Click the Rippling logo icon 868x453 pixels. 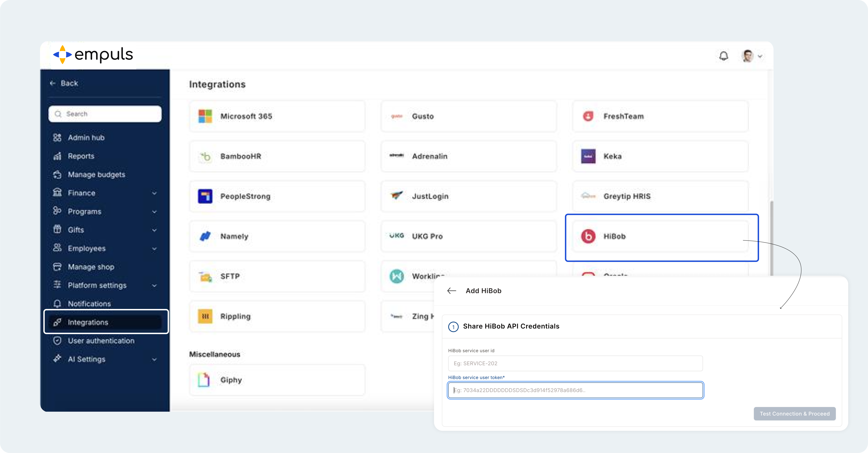click(x=205, y=317)
